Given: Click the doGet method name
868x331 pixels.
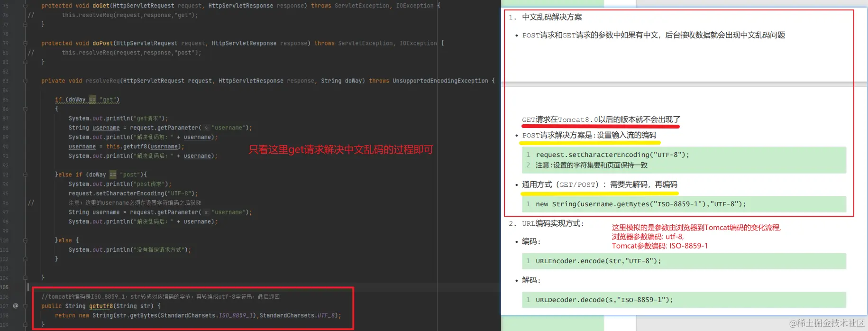Looking at the screenshot, I should click(x=101, y=6).
